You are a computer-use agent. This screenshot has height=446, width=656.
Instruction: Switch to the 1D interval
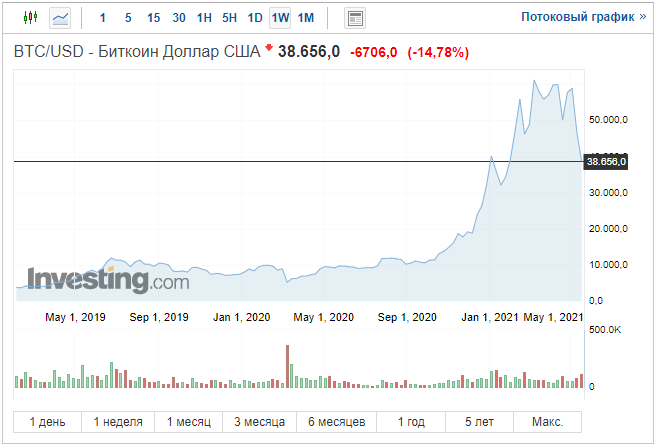[x=255, y=18]
